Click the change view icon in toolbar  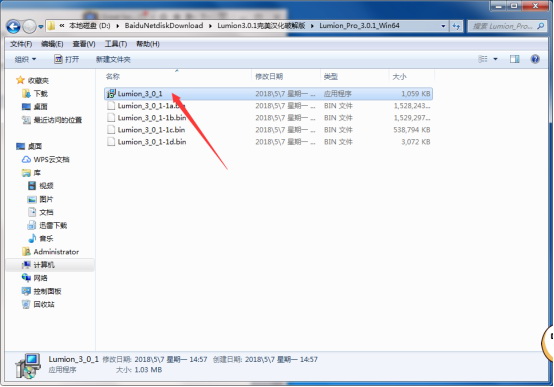pos(483,59)
